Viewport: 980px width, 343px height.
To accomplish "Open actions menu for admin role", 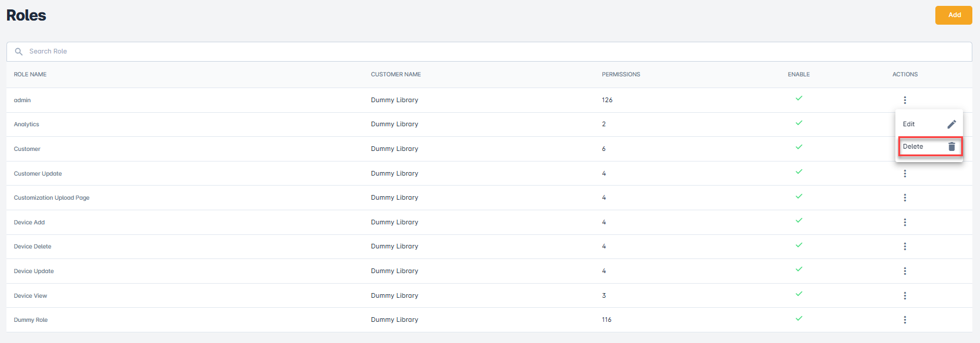I will [905, 100].
